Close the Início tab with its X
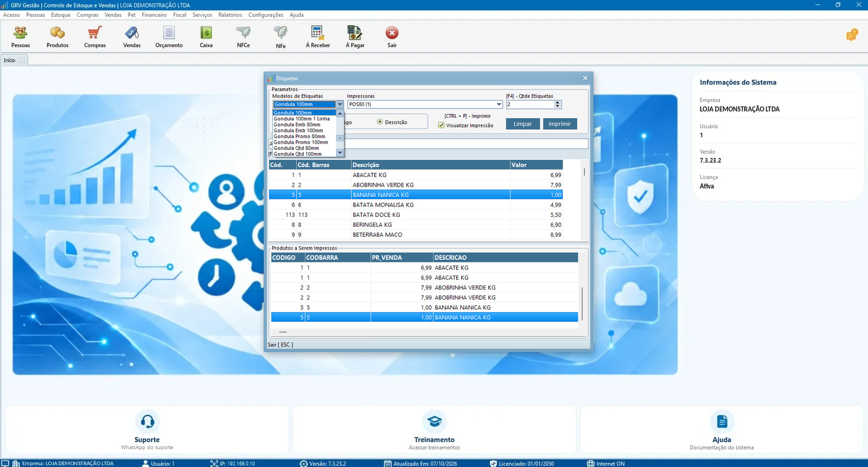868x467 pixels. 22,60
